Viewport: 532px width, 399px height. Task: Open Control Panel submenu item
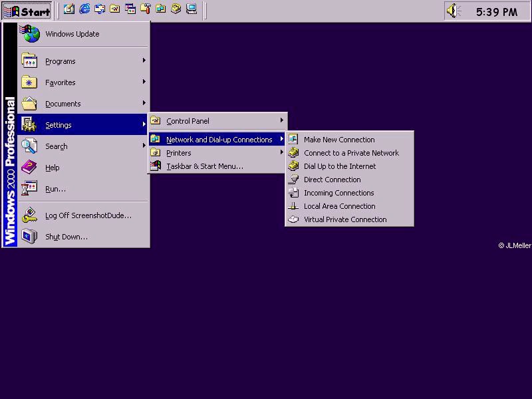point(217,121)
